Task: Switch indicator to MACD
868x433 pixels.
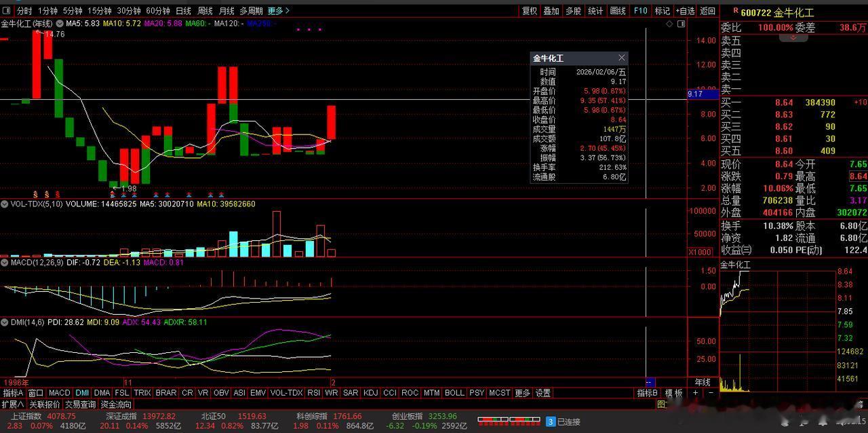Action: (x=59, y=393)
